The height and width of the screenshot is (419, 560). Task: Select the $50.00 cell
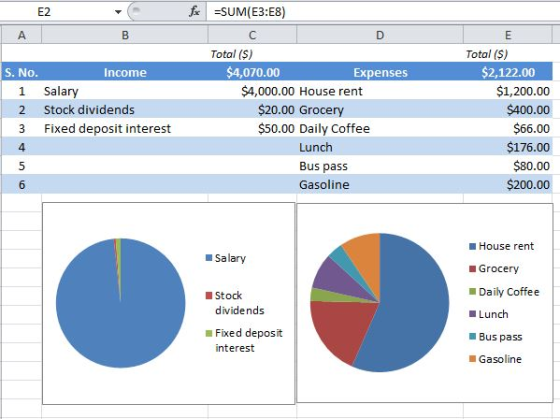[252, 128]
